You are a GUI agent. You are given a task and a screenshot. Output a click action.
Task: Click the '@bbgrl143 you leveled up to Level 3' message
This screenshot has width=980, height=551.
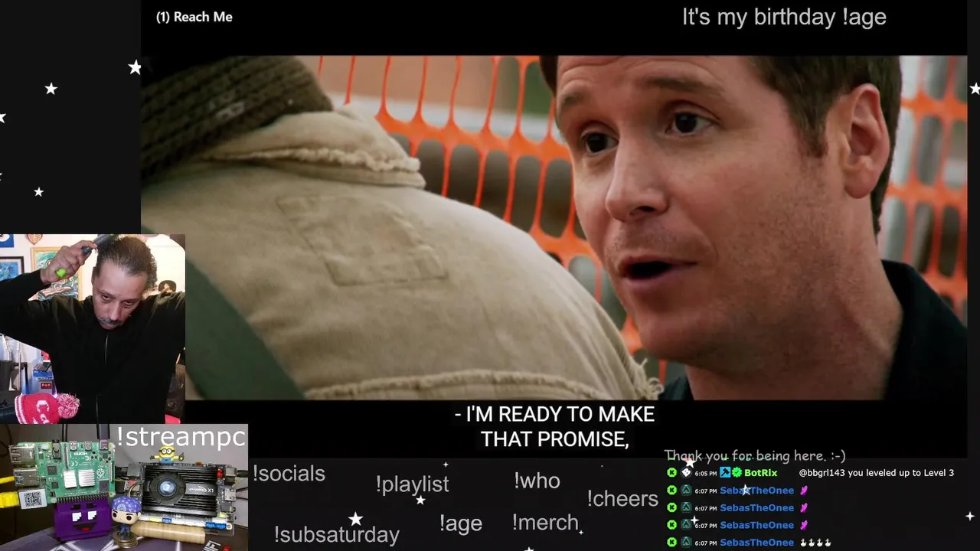(x=877, y=473)
